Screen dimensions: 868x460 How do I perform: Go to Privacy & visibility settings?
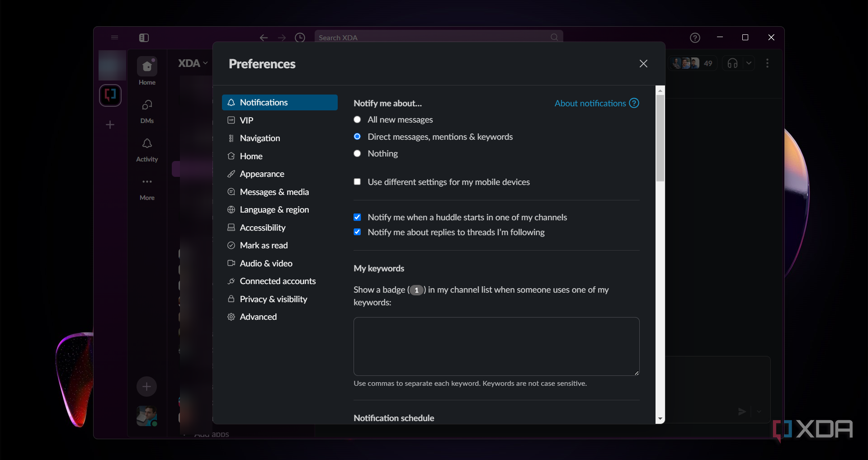280,299
